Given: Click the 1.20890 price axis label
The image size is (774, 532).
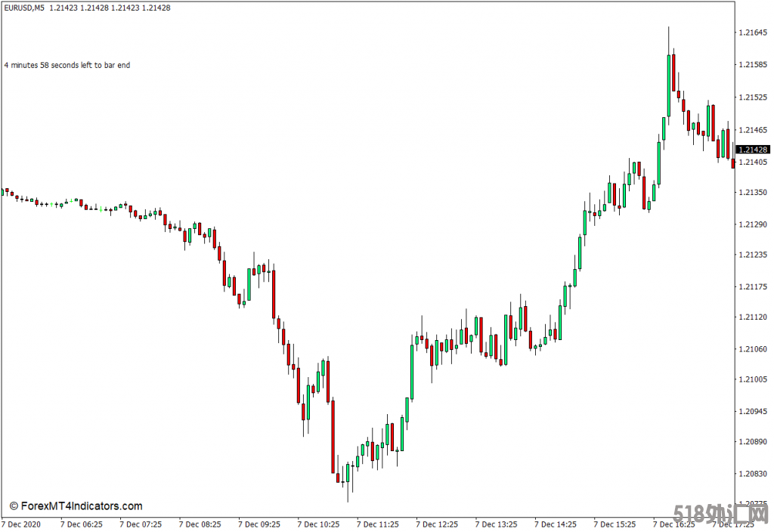Looking at the screenshot, I should [x=754, y=441].
